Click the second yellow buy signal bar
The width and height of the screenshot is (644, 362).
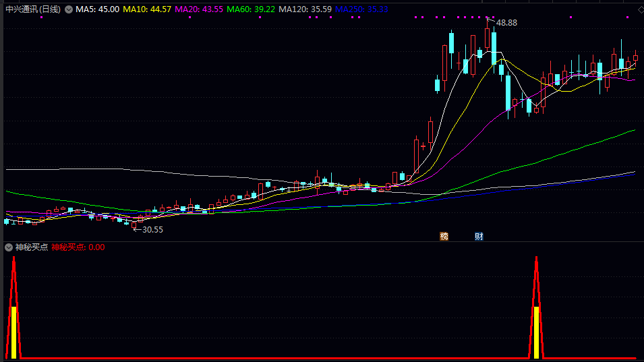[x=536, y=332]
